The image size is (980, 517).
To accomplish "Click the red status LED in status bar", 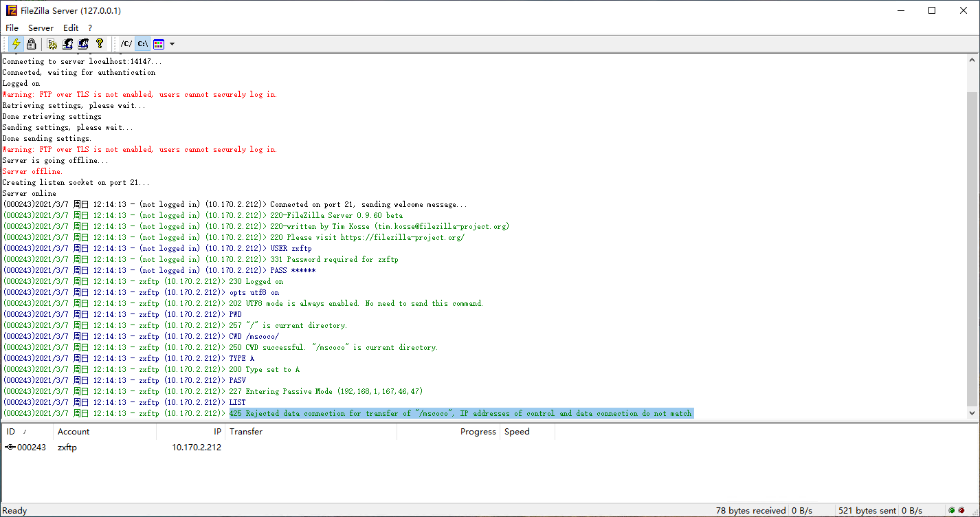I will click(x=961, y=511).
